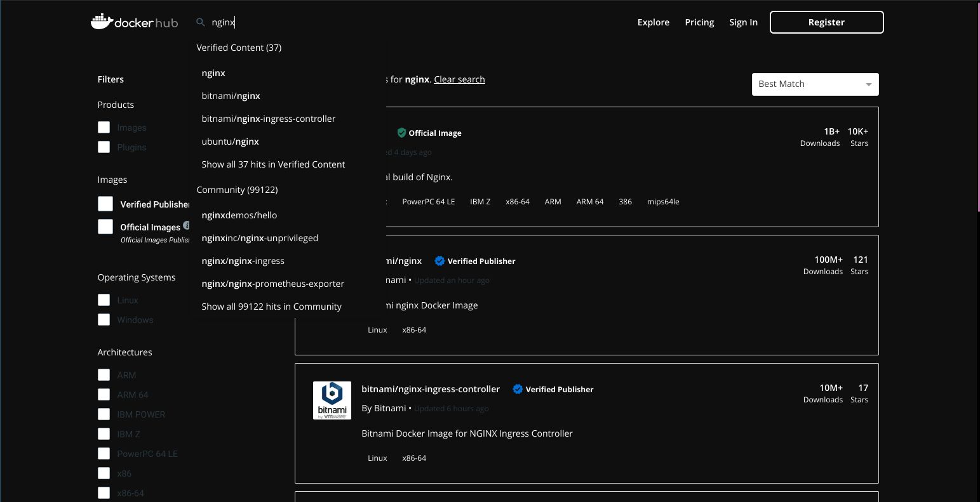
Task: Click Show all 37 hits in Verified Content
Action: coord(273,164)
